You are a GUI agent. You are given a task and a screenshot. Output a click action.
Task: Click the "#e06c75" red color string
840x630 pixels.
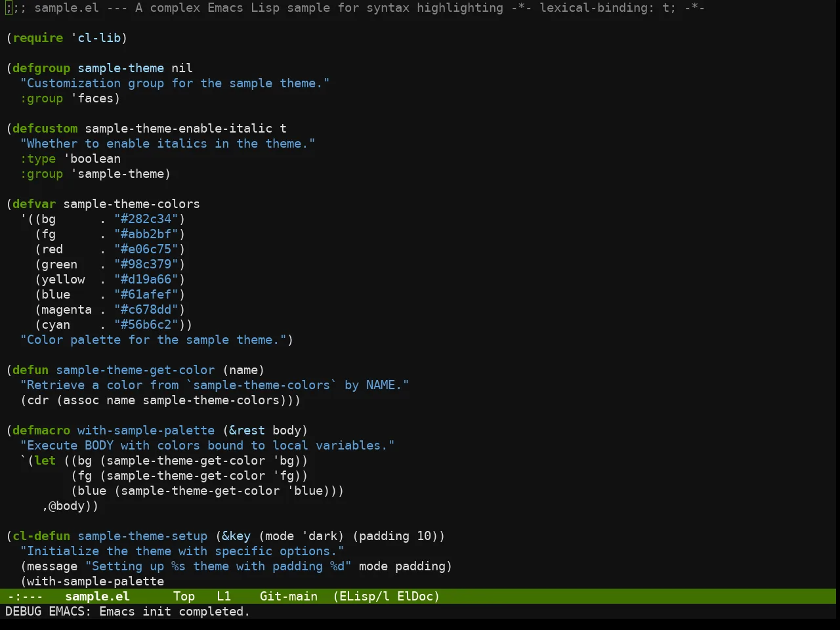click(146, 249)
